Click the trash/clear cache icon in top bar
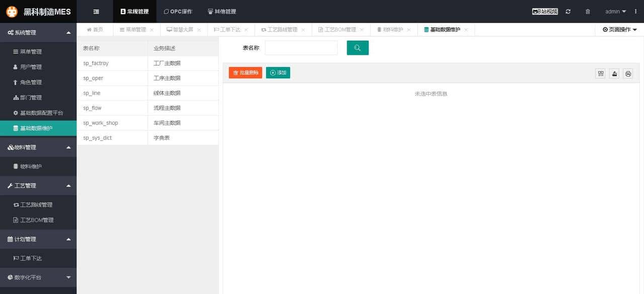Viewport: 644px width, 294px height. (588, 11)
